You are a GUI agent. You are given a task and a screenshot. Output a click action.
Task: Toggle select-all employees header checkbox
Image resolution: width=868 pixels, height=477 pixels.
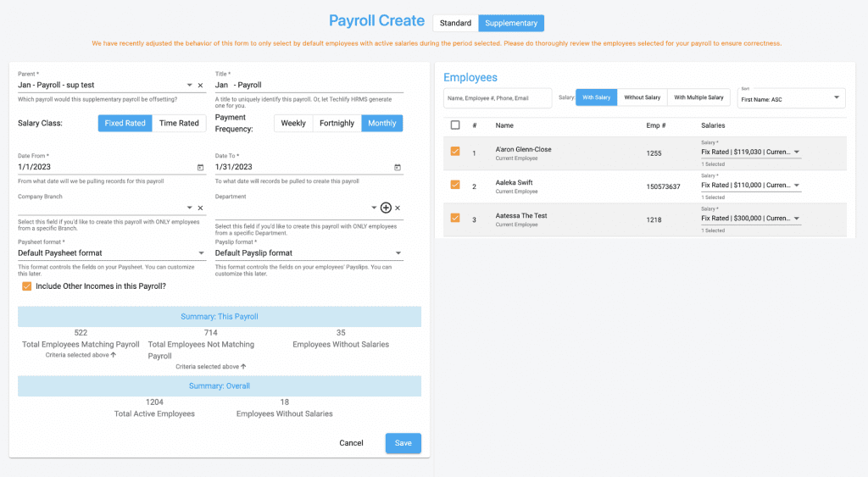(x=455, y=125)
